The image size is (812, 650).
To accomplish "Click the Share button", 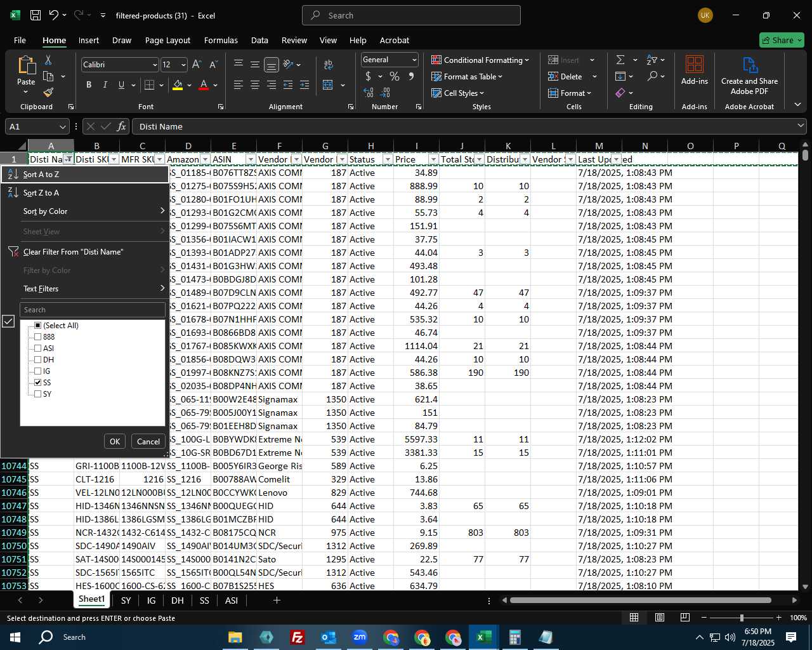I will [x=782, y=40].
